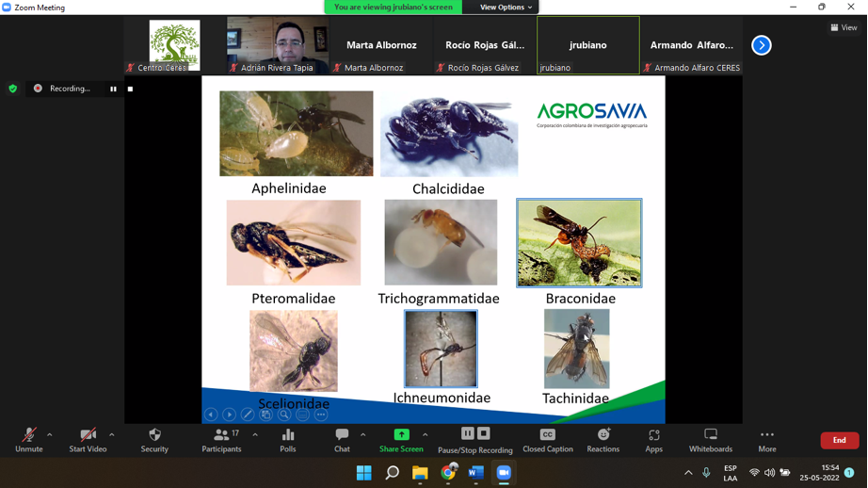Open the volume control in system tray
Image resolution: width=868 pixels, height=488 pixels.
click(769, 473)
